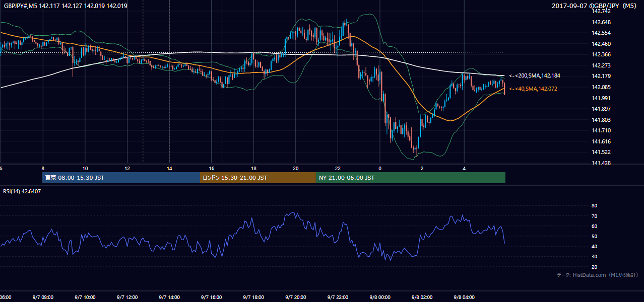
Task: Click the 142.648 price axis label
Action: pyautogui.click(x=601, y=22)
